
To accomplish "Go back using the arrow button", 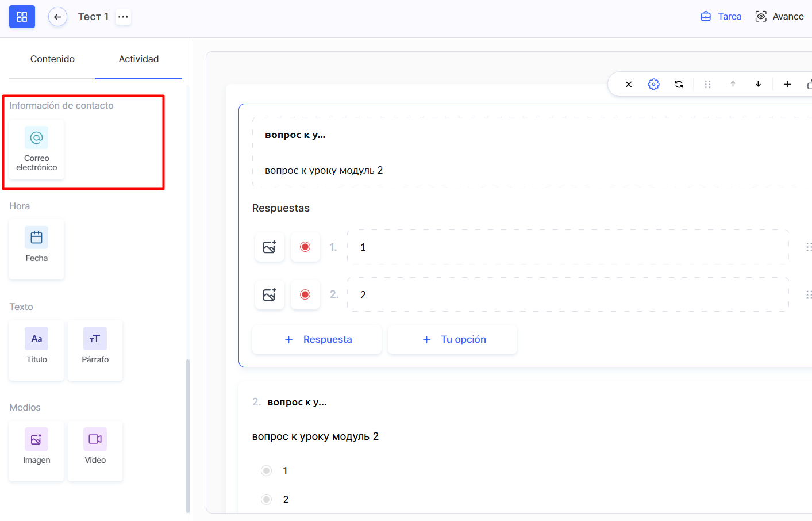I will pos(57,17).
